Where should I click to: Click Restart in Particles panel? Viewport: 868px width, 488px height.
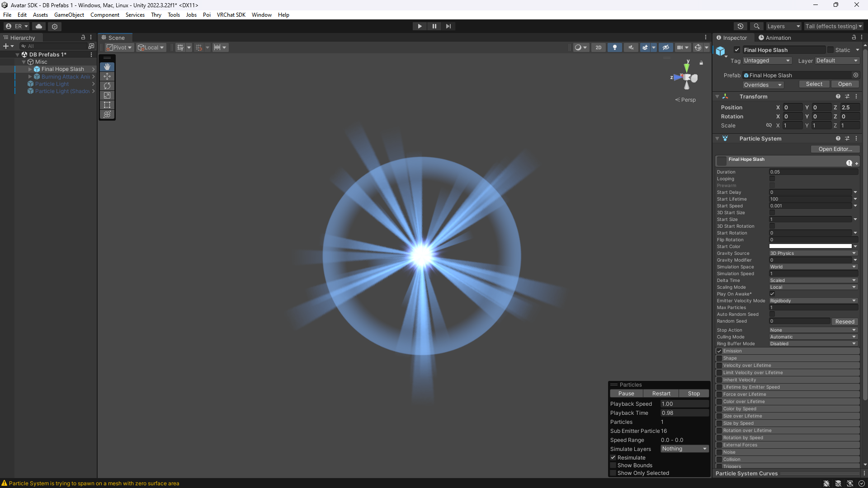(661, 394)
